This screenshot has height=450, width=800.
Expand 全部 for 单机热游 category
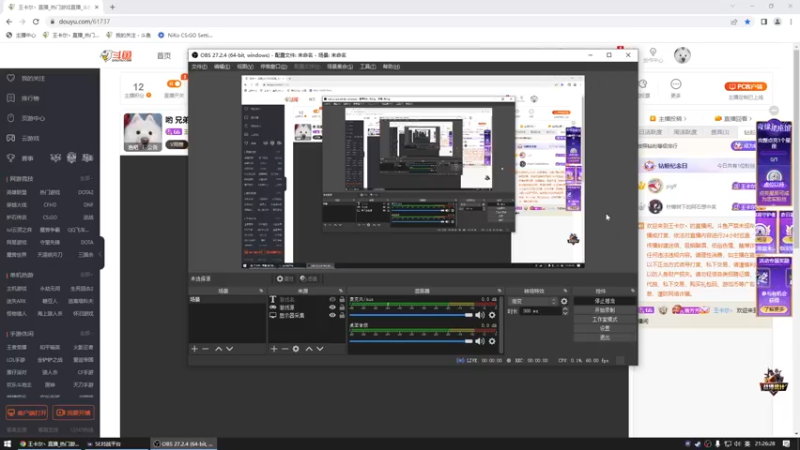(x=86, y=275)
